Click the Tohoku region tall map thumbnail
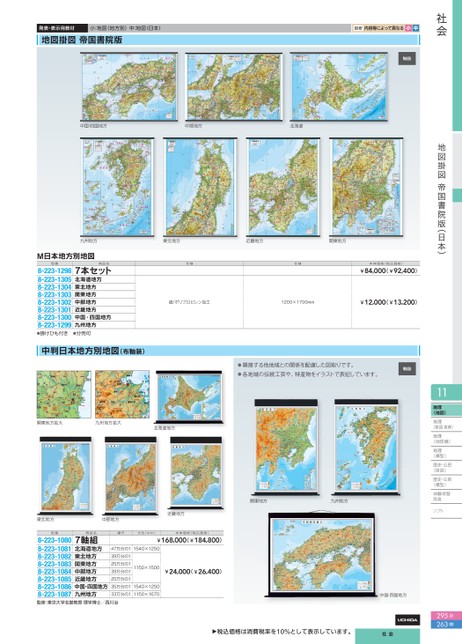 [x=200, y=187]
